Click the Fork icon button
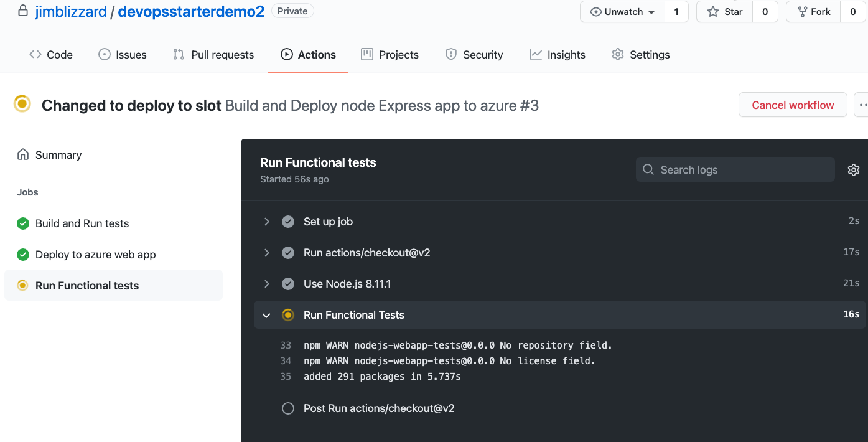 [x=813, y=12]
